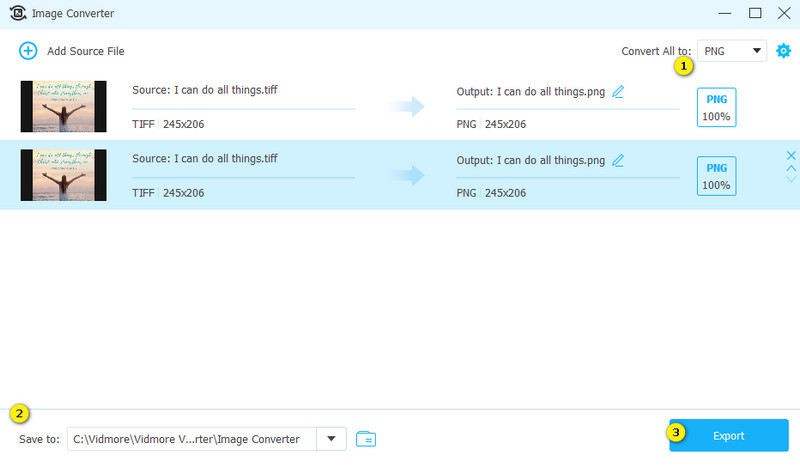Image resolution: width=800 pixels, height=468 pixels.
Task: Rename first output file with pencil icon
Action: pos(618,91)
